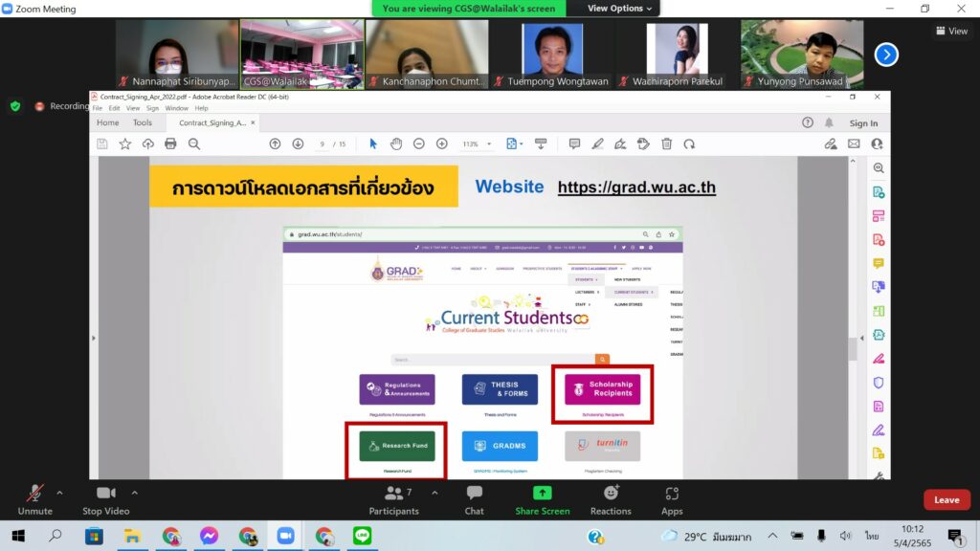Send file by email envelope icon
Image resolution: width=980 pixels, height=551 pixels.
coord(854,144)
